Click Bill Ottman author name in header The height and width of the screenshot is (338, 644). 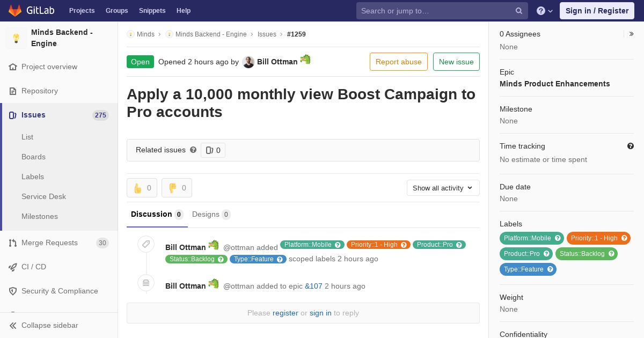[x=277, y=62]
